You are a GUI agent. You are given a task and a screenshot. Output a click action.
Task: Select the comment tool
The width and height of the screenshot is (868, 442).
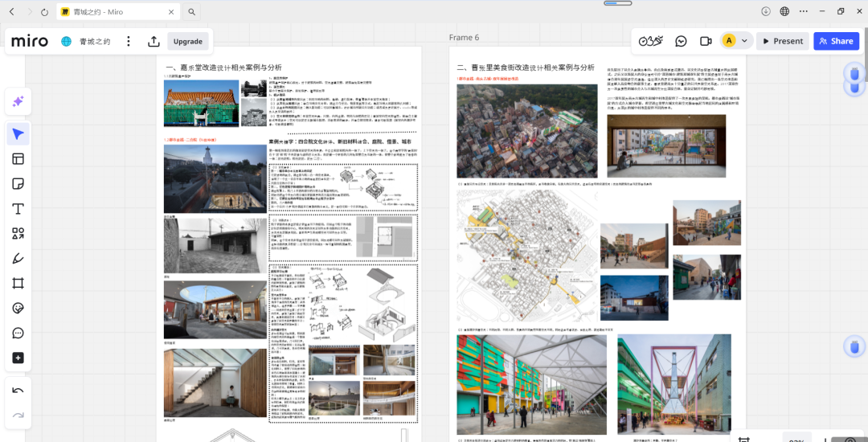coord(18,334)
